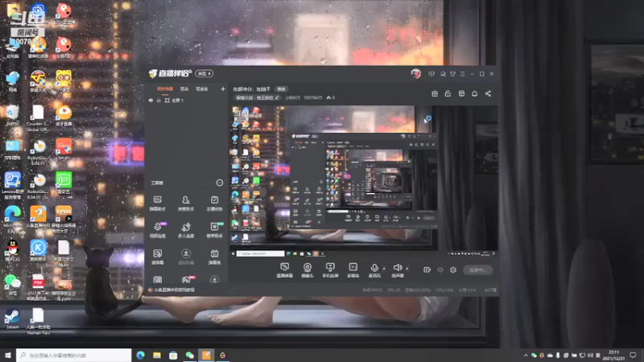Open the notification bell icon
This screenshot has width=644, height=362.
[474, 93]
